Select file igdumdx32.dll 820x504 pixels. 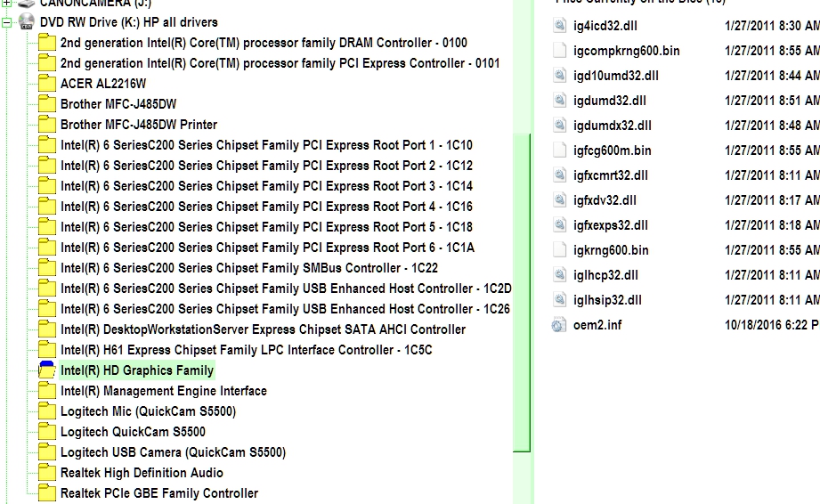tap(613, 126)
